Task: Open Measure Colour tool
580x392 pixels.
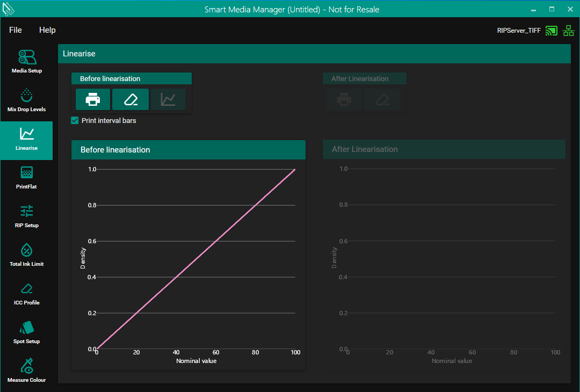Action: coord(26,371)
